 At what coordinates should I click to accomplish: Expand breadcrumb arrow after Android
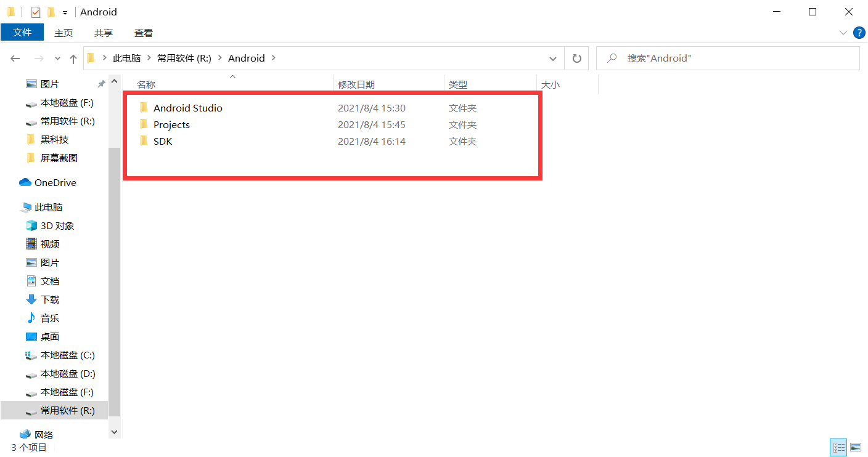click(273, 58)
